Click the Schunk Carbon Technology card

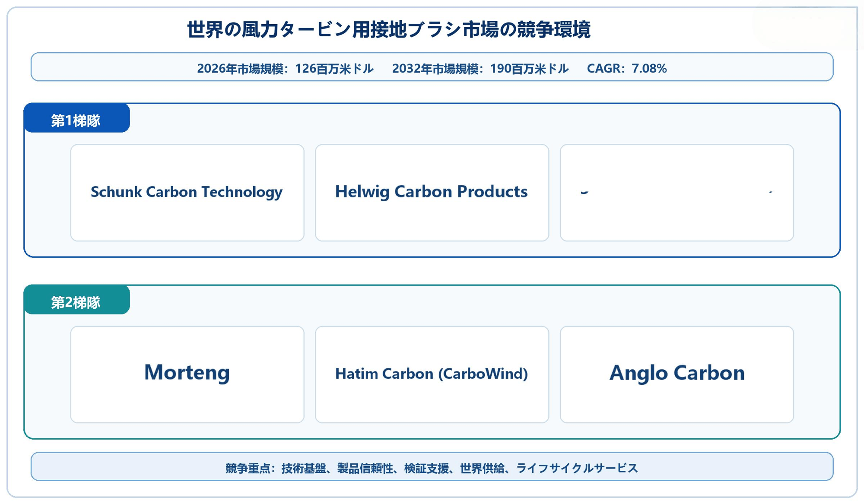pyautogui.click(x=187, y=193)
